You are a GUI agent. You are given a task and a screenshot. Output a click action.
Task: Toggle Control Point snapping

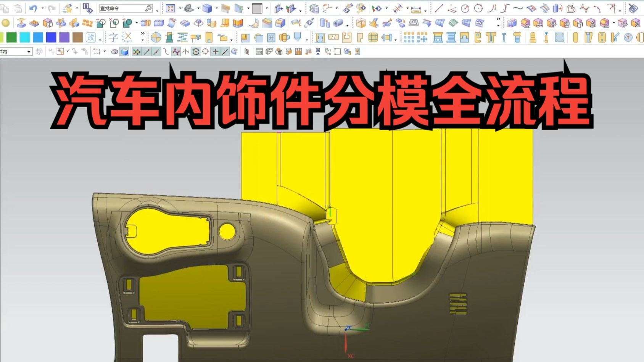coord(166,51)
